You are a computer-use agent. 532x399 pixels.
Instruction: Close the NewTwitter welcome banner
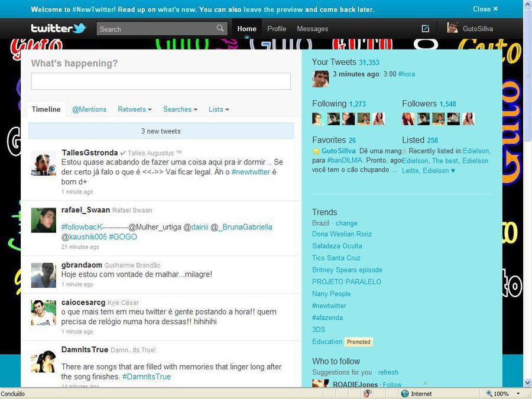point(485,9)
